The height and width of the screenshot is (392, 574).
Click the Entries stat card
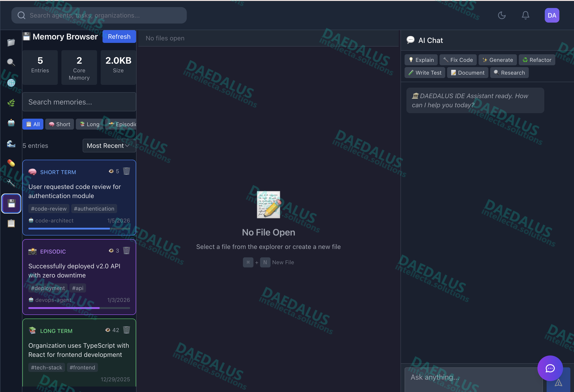(x=40, y=68)
